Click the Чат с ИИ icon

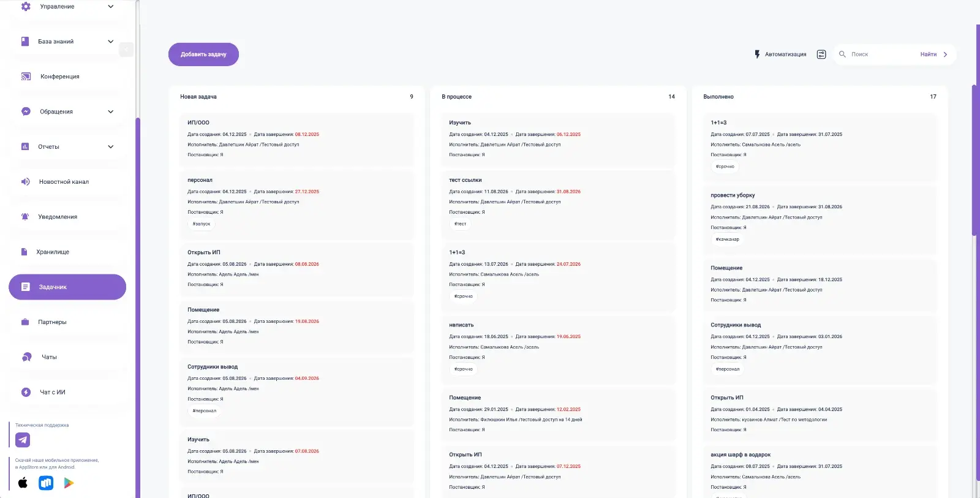26,392
